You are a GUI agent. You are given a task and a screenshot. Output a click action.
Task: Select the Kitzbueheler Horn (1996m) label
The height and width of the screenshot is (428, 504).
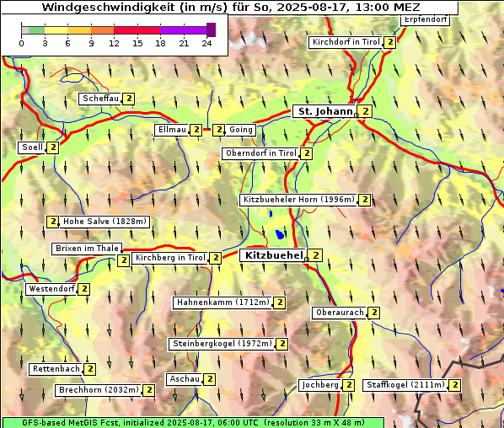298,200
